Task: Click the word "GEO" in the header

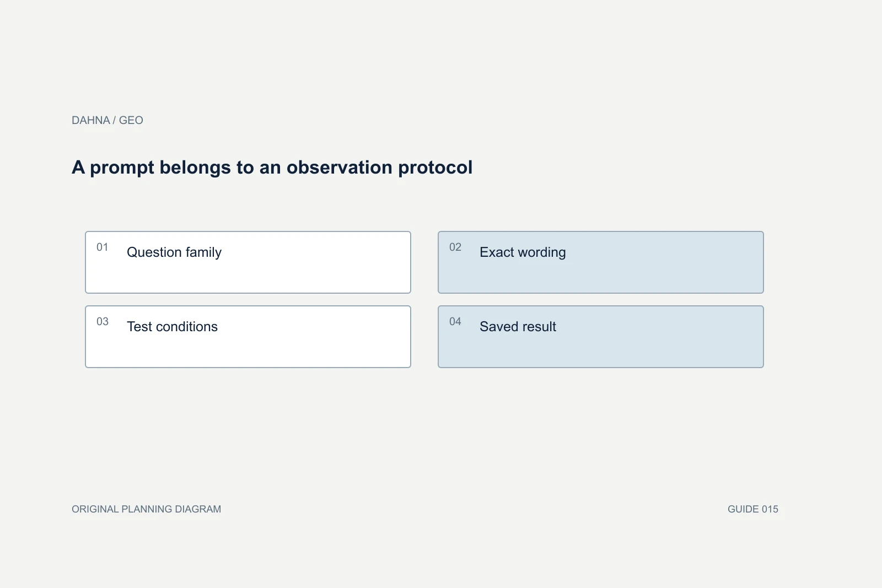Action: pos(131,120)
